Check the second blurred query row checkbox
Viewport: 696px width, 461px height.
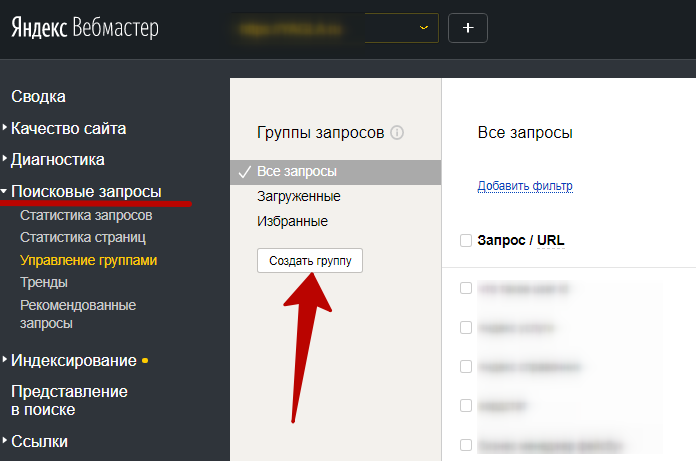(x=466, y=327)
